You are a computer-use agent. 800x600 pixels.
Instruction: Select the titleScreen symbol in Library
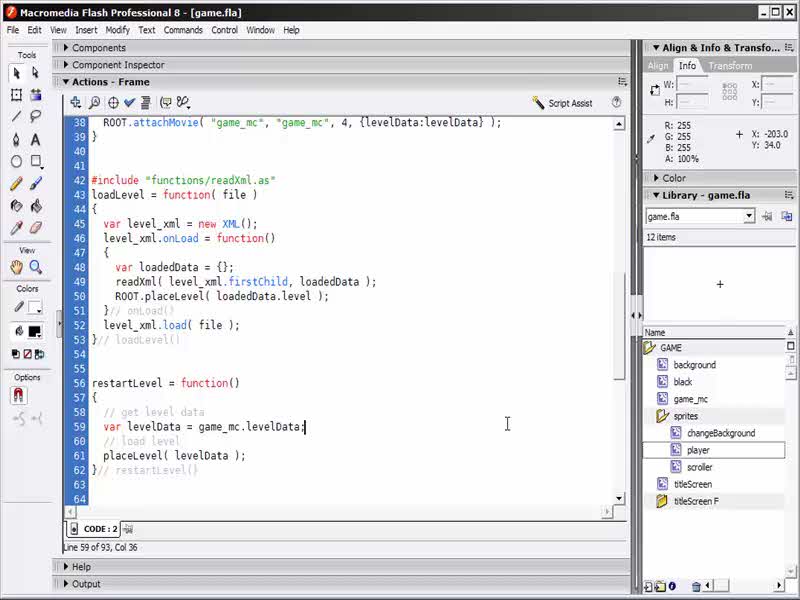(692, 484)
